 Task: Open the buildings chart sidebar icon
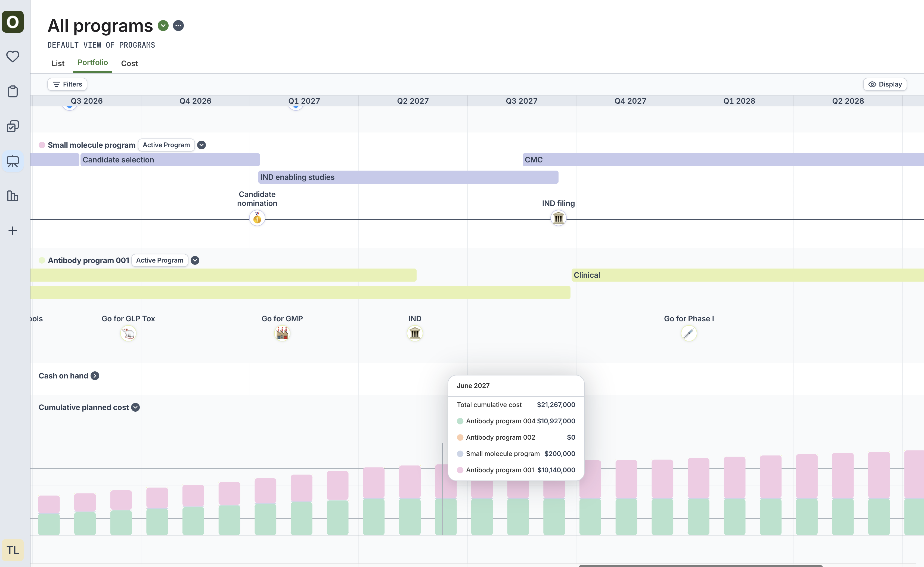[13, 196]
